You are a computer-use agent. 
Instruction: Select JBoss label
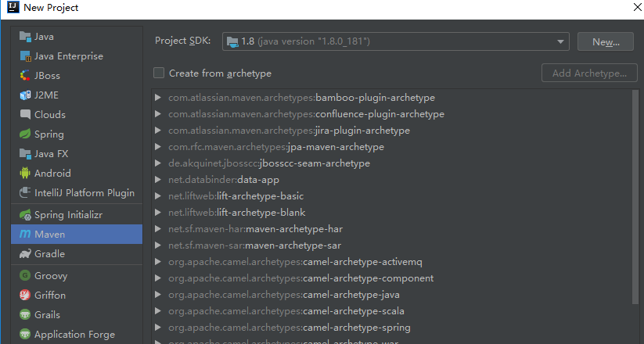click(x=47, y=76)
